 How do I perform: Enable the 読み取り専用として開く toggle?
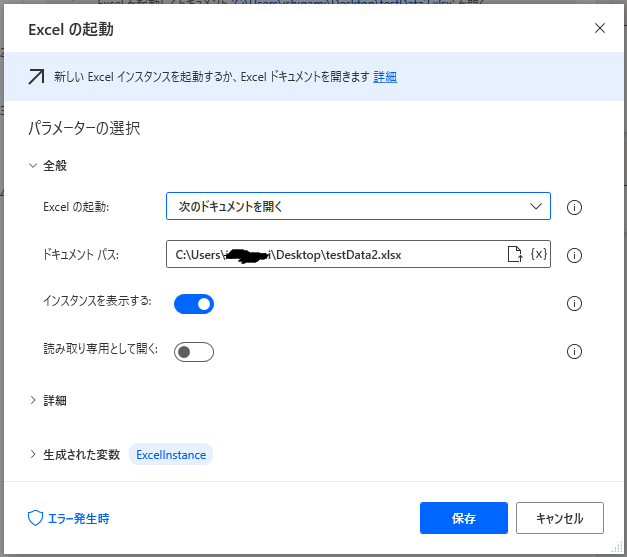(x=194, y=352)
